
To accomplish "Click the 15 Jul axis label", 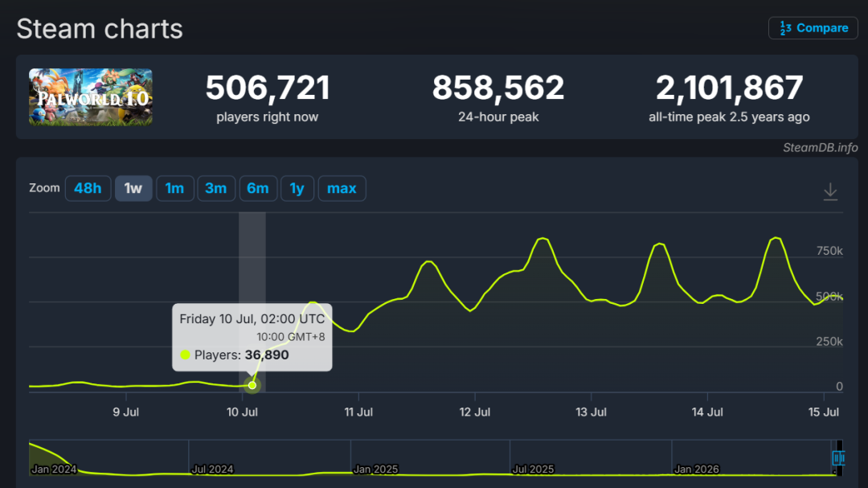I will coord(823,412).
